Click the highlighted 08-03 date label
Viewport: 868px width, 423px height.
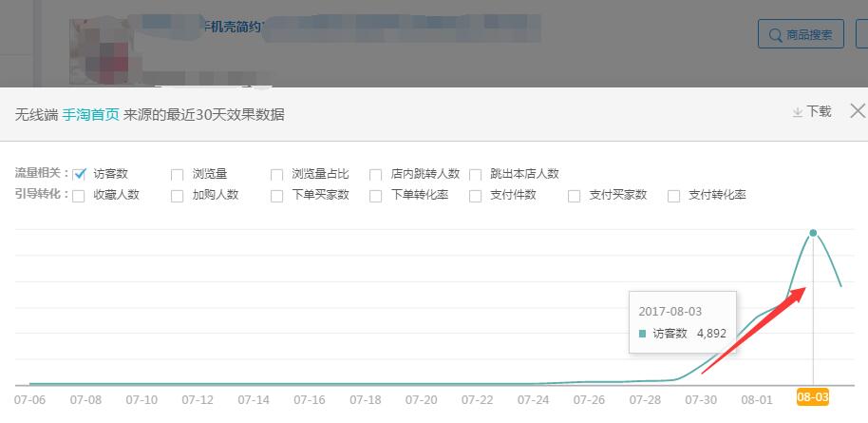[812, 400]
